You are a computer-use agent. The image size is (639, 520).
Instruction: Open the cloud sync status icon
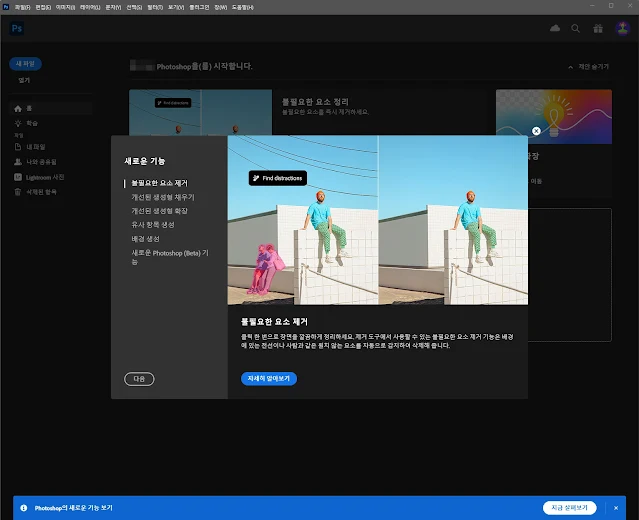(555, 28)
